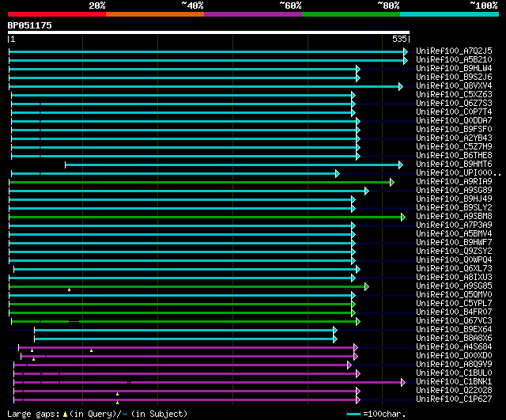This screenshot has width=506, height=420.
Task: Select the UniRef100_B9SLY2 label
Action: 454,208
